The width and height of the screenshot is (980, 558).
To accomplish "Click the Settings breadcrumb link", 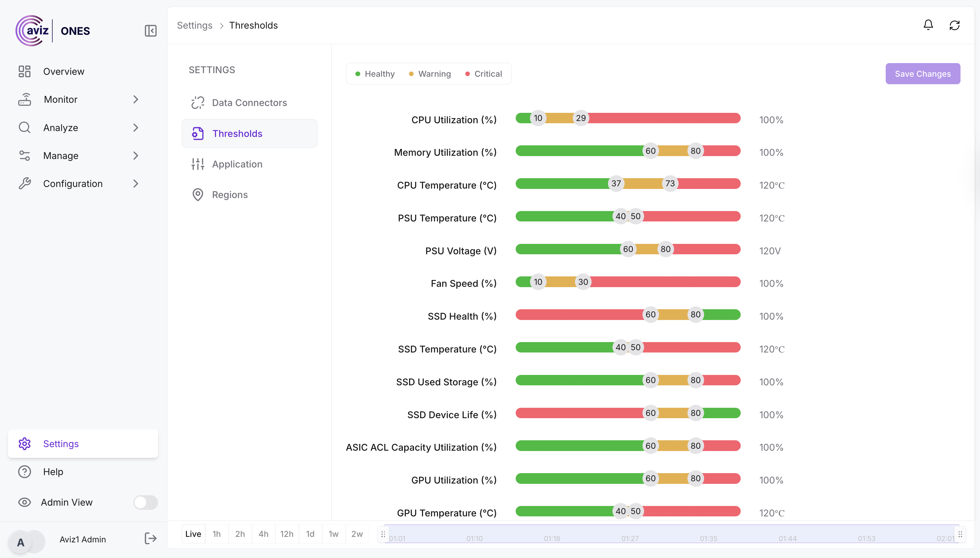I will coord(195,25).
